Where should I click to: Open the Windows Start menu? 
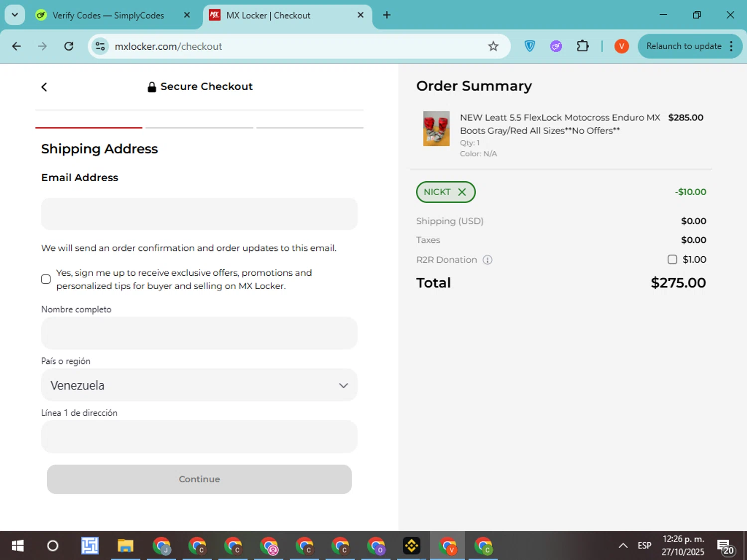click(17, 546)
